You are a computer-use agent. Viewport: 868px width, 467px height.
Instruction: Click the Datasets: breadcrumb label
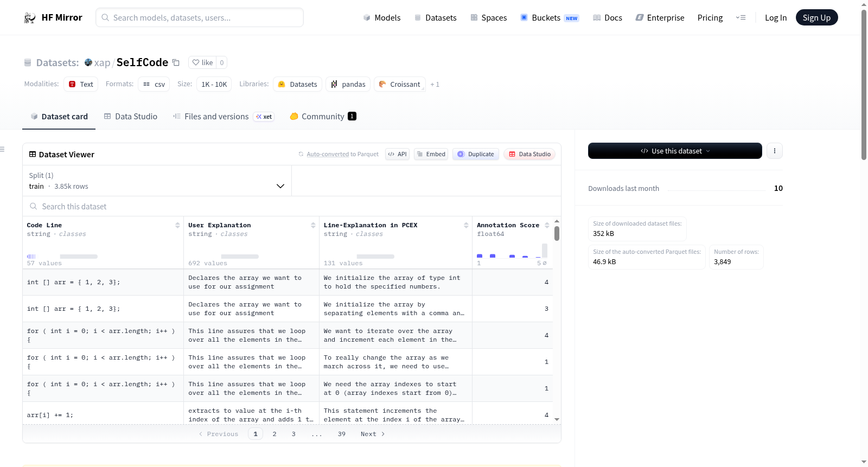pyautogui.click(x=58, y=63)
